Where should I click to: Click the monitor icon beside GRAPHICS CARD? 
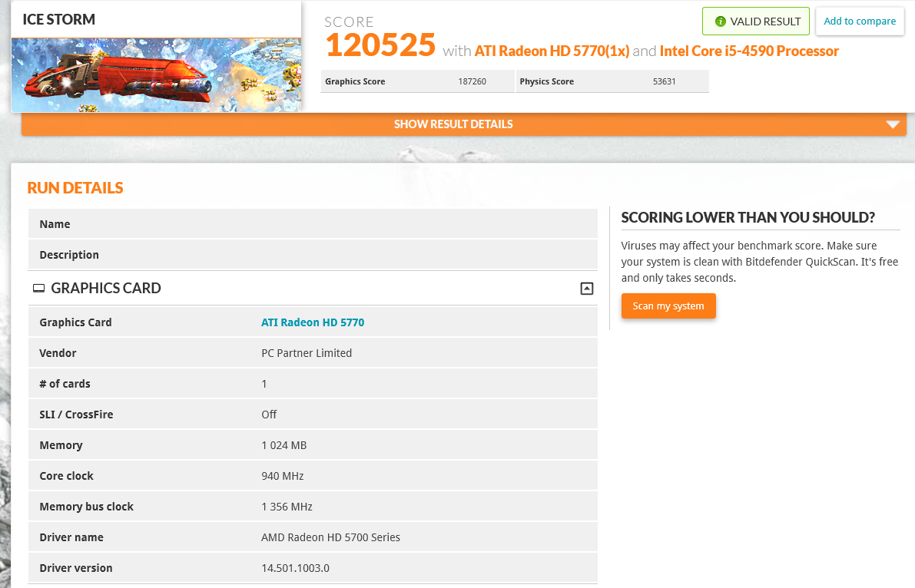tap(38, 288)
